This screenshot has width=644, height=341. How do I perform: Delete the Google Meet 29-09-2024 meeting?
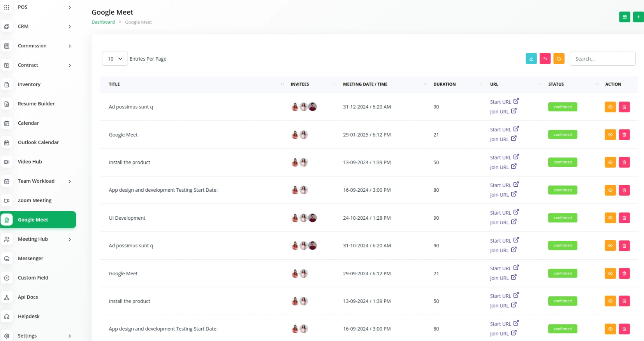tap(624, 273)
